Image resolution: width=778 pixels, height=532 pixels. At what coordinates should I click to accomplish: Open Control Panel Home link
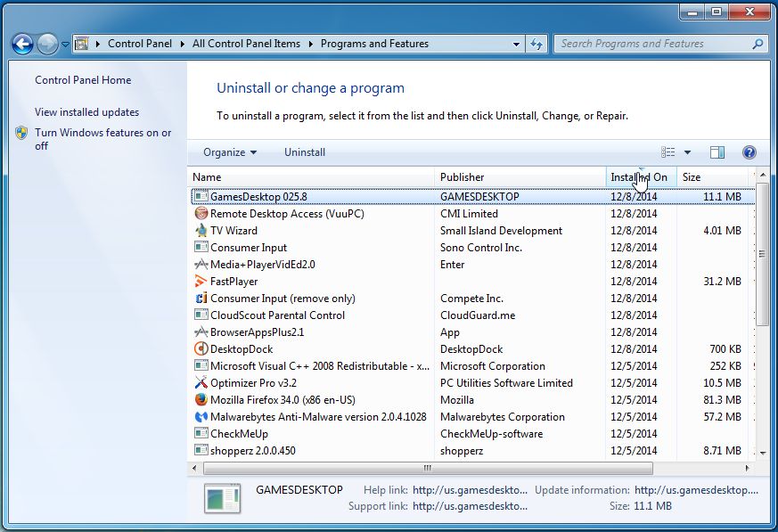coord(83,80)
